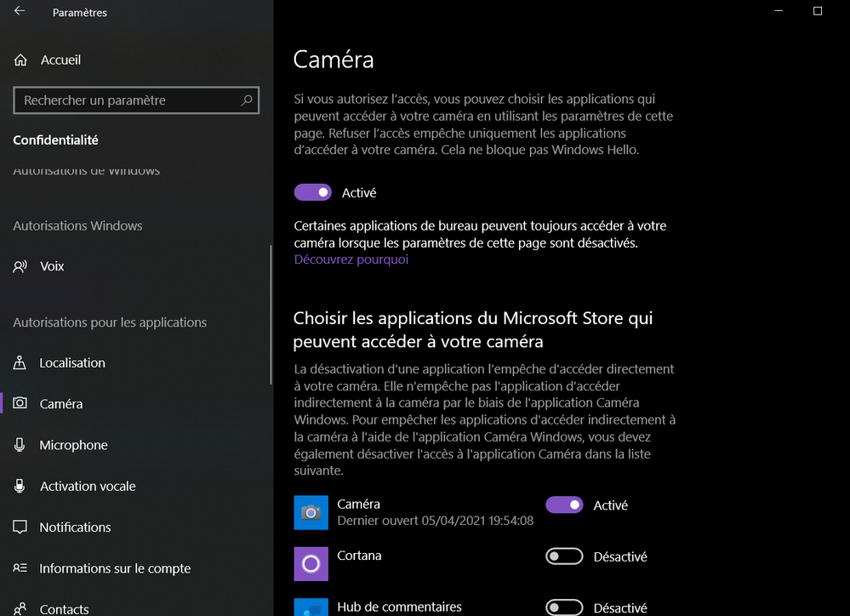This screenshot has width=850, height=616.
Task: Click the Localisation sidebar icon
Action: (20, 363)
